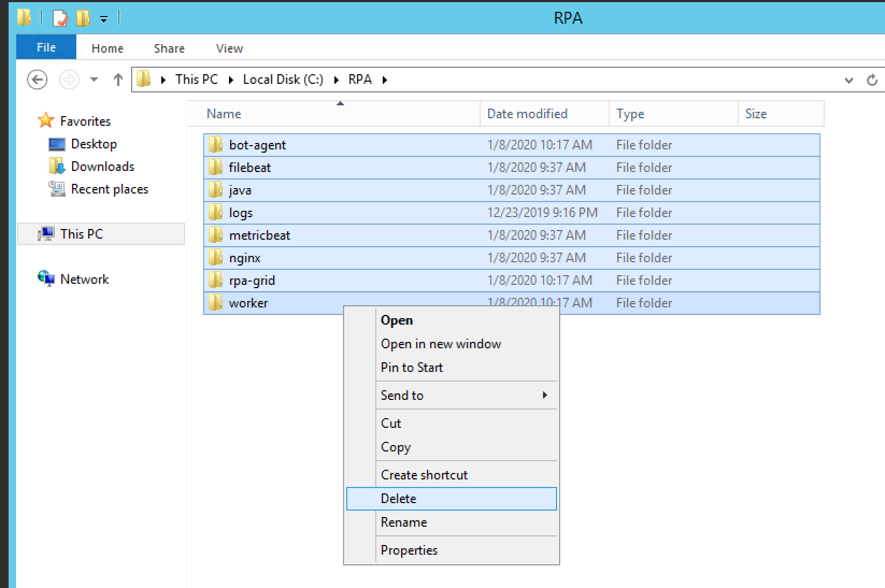Switch to the Share ribbon tab
The height and width of the screenshot is (588, 885).
coord(169,48)
